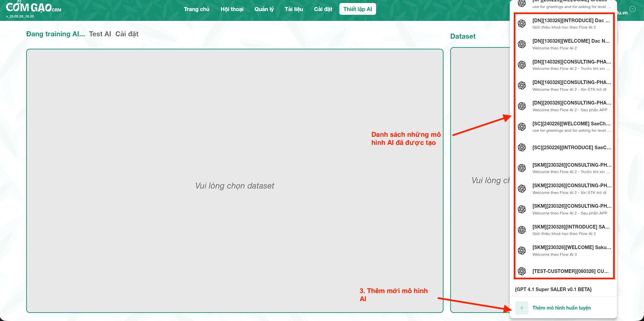The image size is (644, 321).
Task: Click OpenAI icon of [SC][250226][INTRODUCE] model
Action: tap(522, 147)
